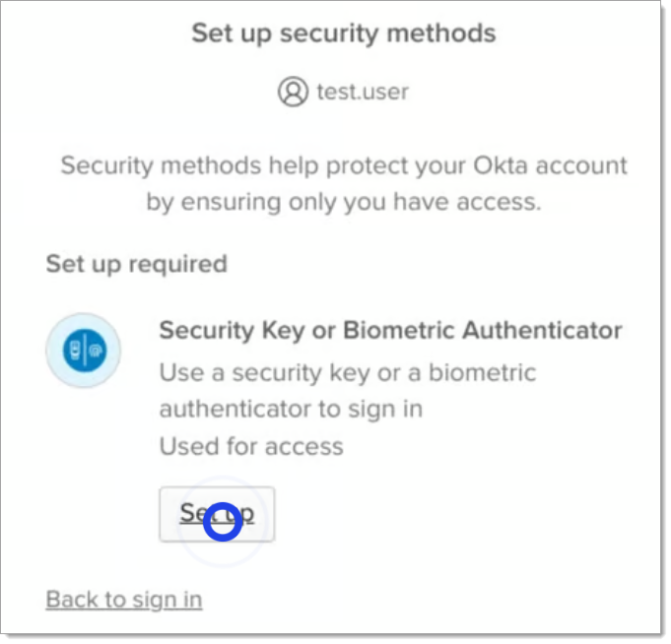Click the Set up required label
Image resolution: width=671 pixels, height=644 pixels.
(x=136, y=264)
